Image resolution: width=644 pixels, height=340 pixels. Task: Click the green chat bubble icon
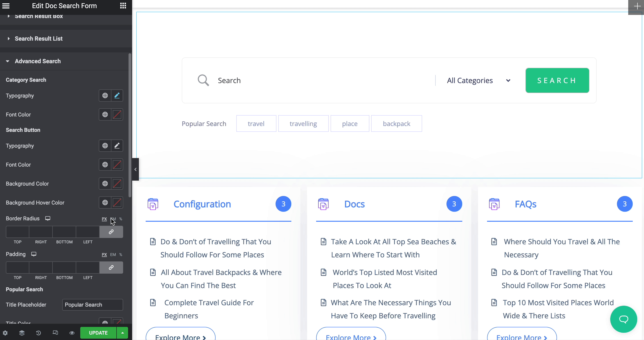[623, 319]
